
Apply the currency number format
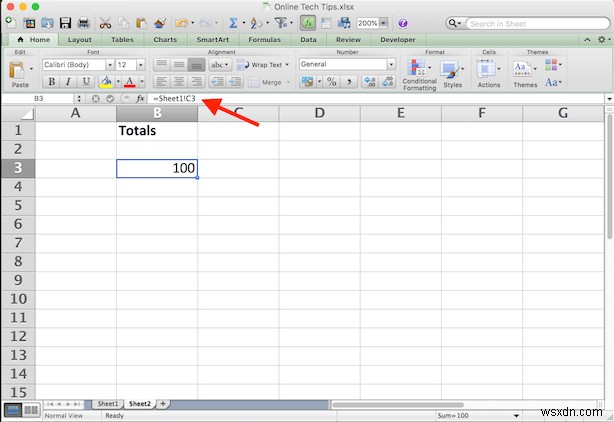[x=307, y=81]
